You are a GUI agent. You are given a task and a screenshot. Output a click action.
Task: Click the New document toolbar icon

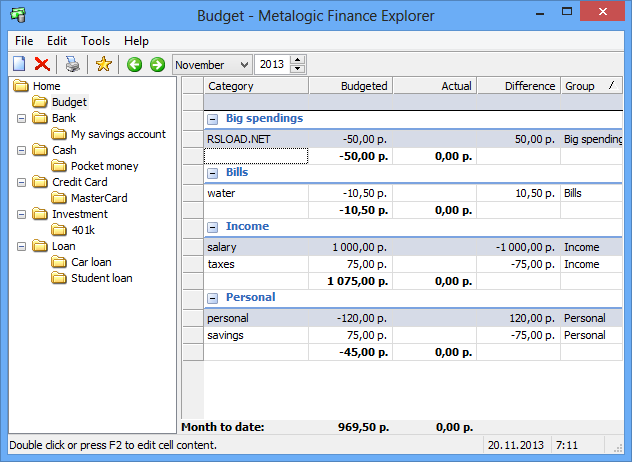pos(19,64)
